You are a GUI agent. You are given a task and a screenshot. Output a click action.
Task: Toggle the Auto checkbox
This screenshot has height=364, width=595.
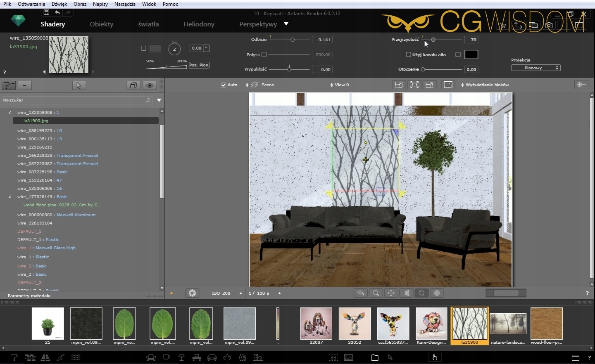(224, 85)
